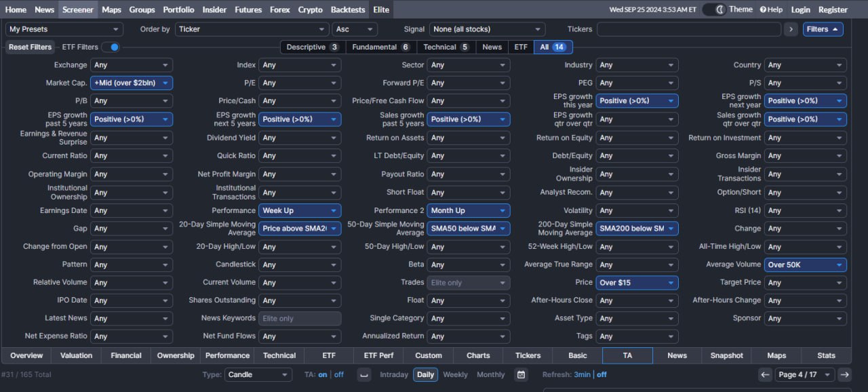This screenshot has width=868, height=392.
Task: Toggle the dark Theme switch
Action: tap(714, 9)
